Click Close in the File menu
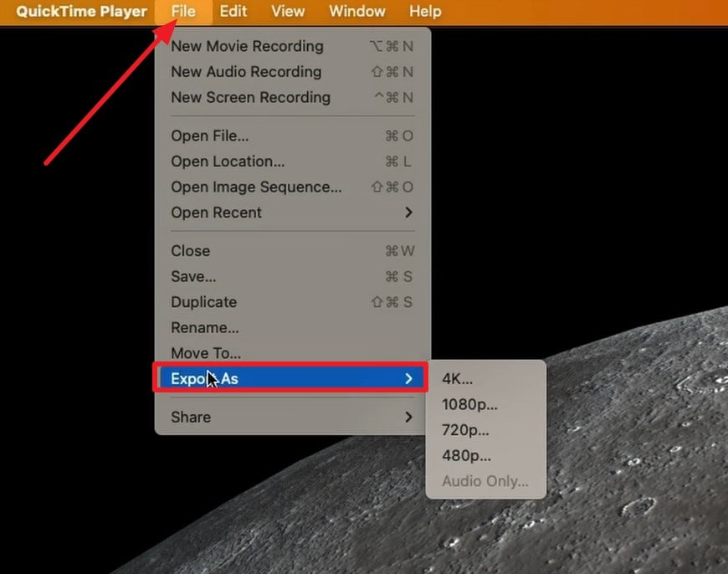This screenshot has height=574, width=728. click(x=293, y=251)
